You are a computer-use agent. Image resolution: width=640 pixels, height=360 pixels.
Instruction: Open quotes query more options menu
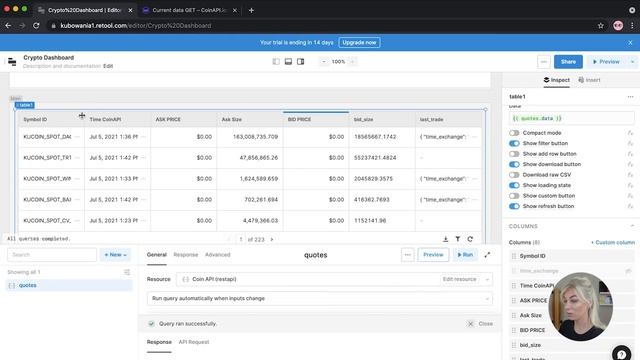407,255
